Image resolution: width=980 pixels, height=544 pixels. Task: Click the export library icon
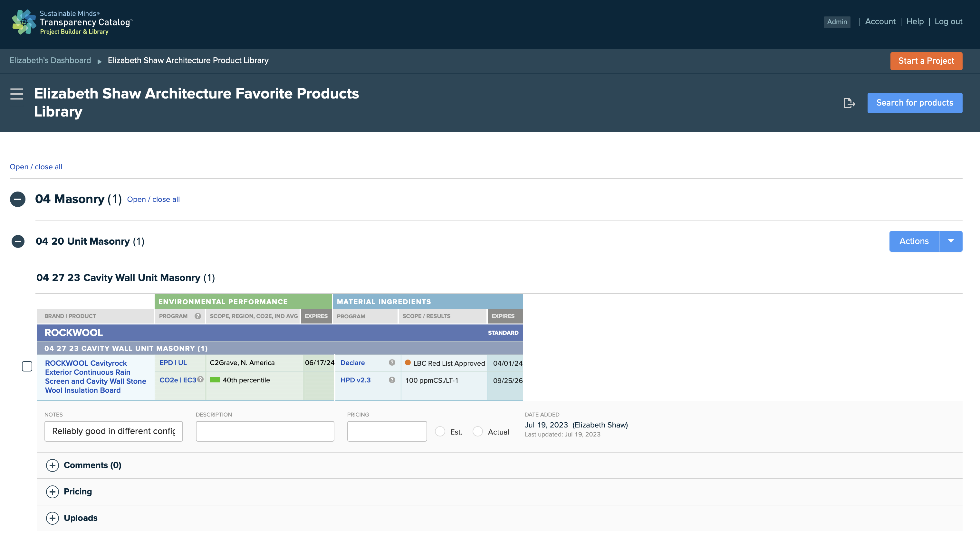point(849,103)
